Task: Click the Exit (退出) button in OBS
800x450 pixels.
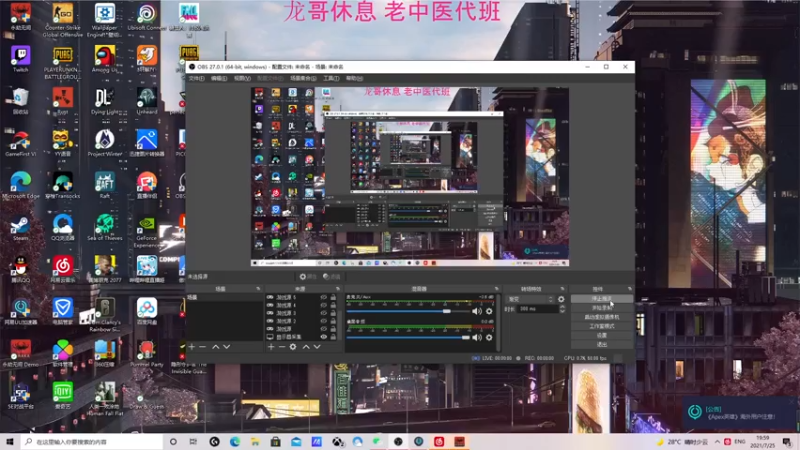Action: pyautogui.click(x=602, y=345)
